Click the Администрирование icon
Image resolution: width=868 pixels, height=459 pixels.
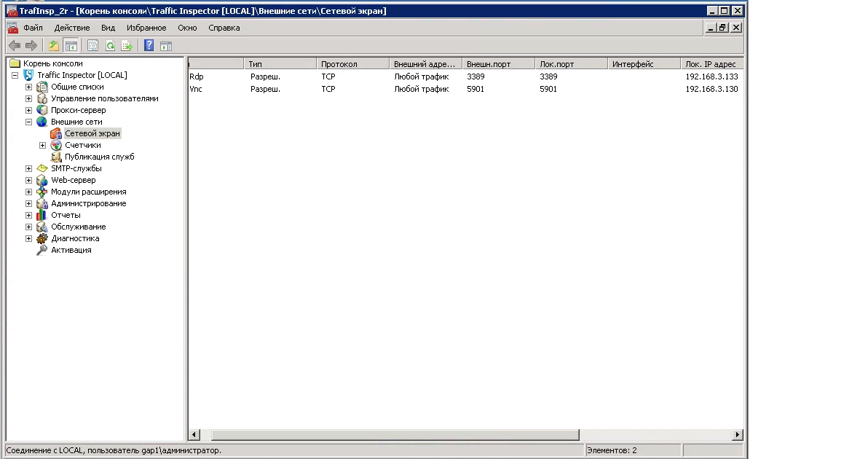coord(42,203)
